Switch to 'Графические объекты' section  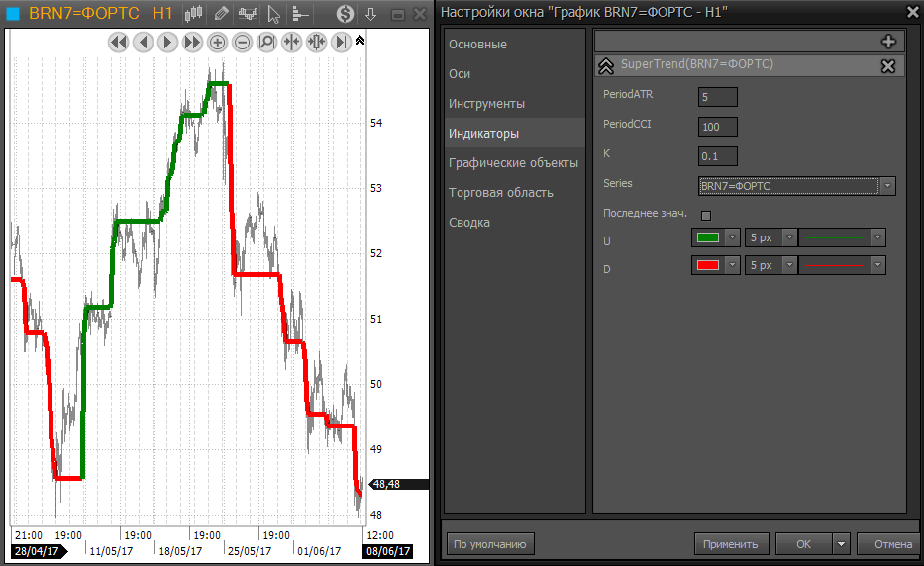(513, 163)
